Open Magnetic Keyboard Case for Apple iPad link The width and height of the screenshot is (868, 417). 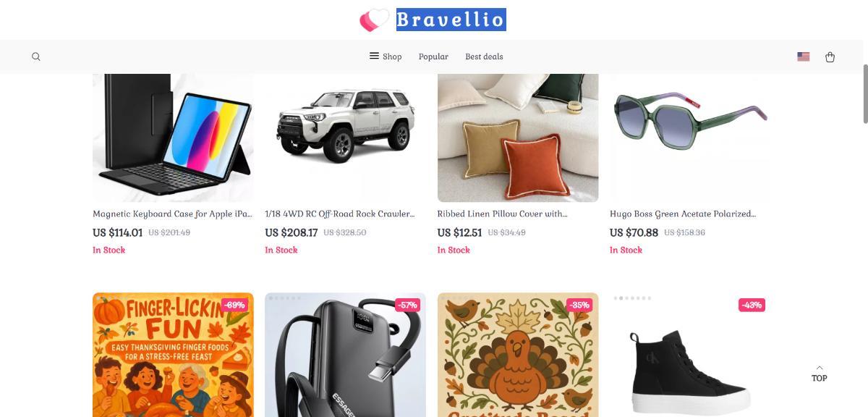173,214
